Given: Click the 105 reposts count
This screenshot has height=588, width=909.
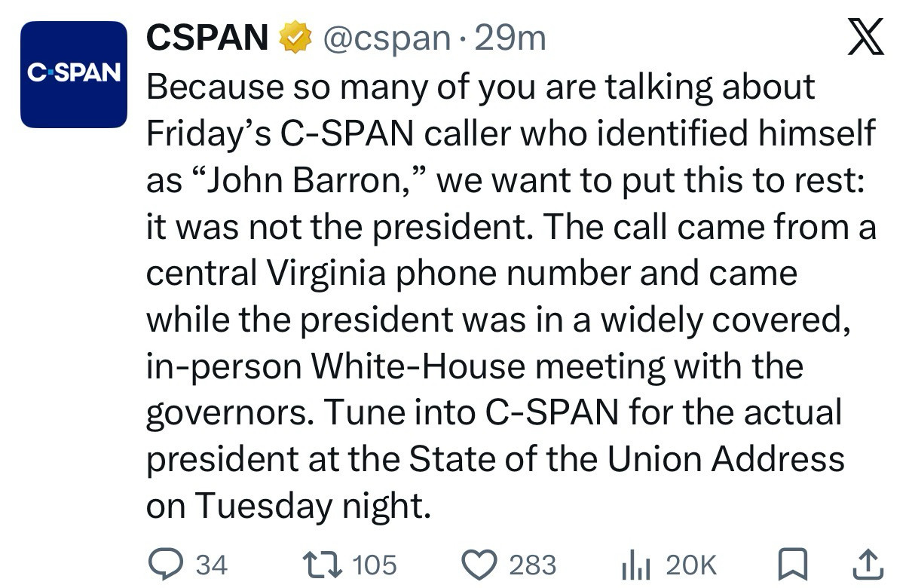Looking at the screenshot, I should point(375,565).
